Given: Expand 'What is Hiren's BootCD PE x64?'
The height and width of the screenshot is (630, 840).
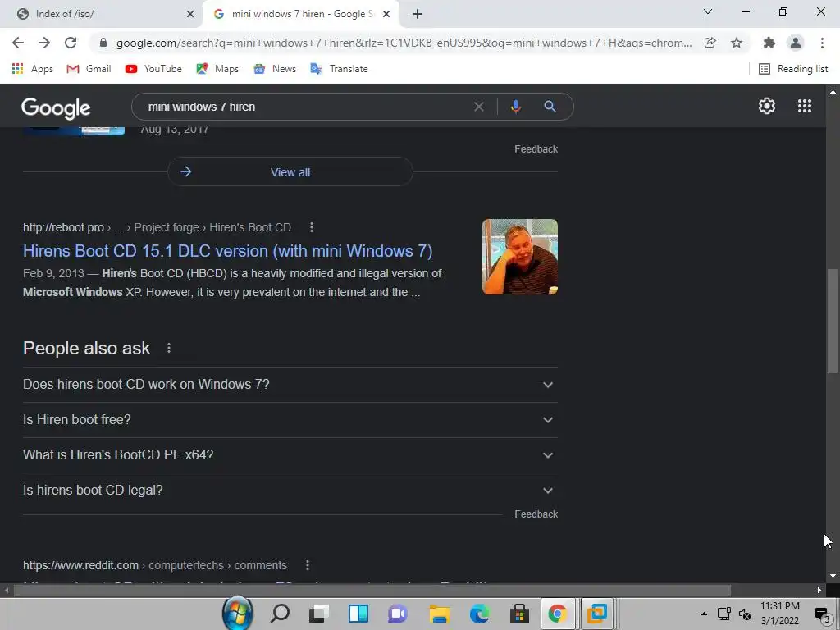Looking at the screenshot, I should tap(290, 454).
